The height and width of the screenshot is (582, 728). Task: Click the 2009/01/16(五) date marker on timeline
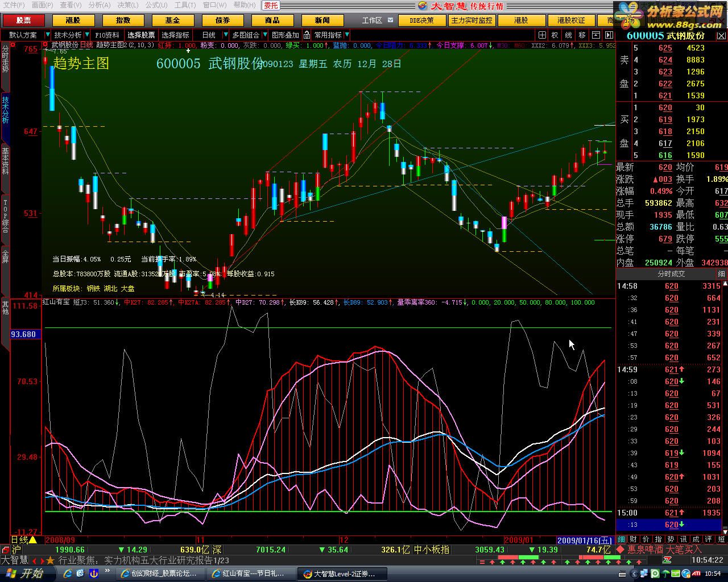[x=585, y=540]
